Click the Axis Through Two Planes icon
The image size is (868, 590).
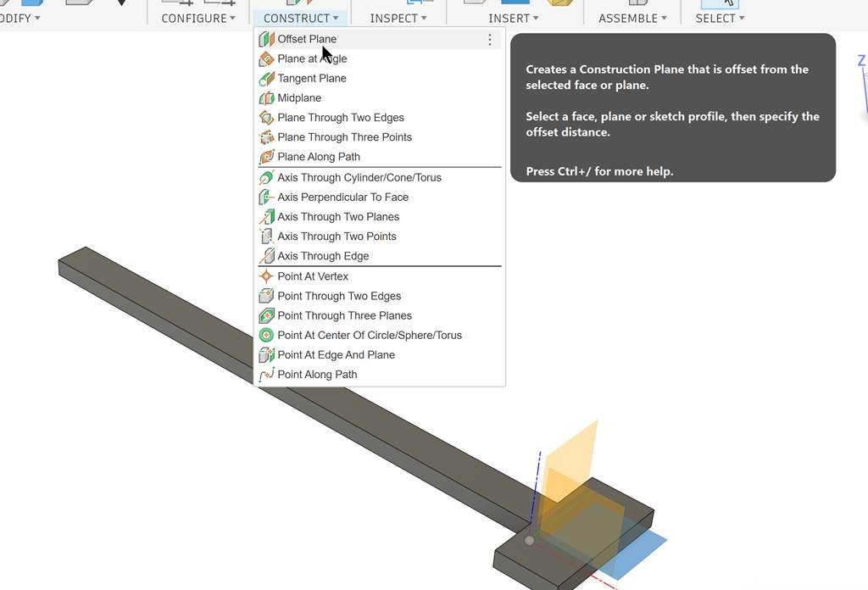click(x=266, y=216)
